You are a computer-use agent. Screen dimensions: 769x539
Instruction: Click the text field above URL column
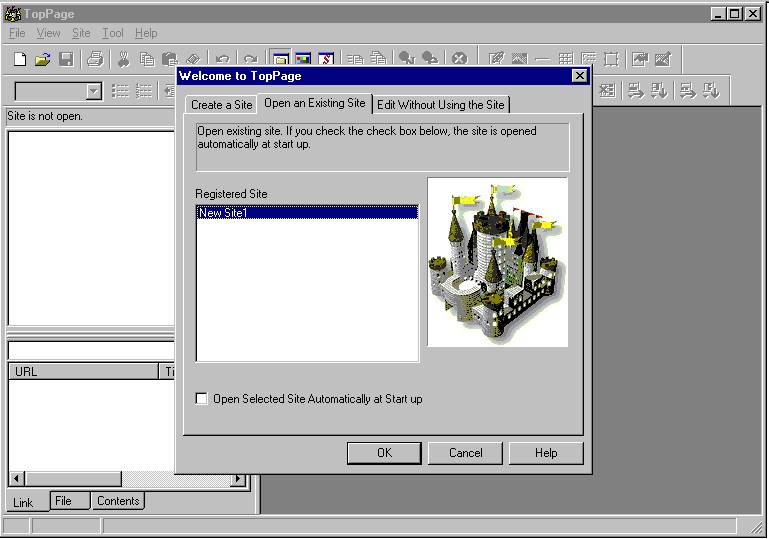pyautogui.click(x=92, y=350)
